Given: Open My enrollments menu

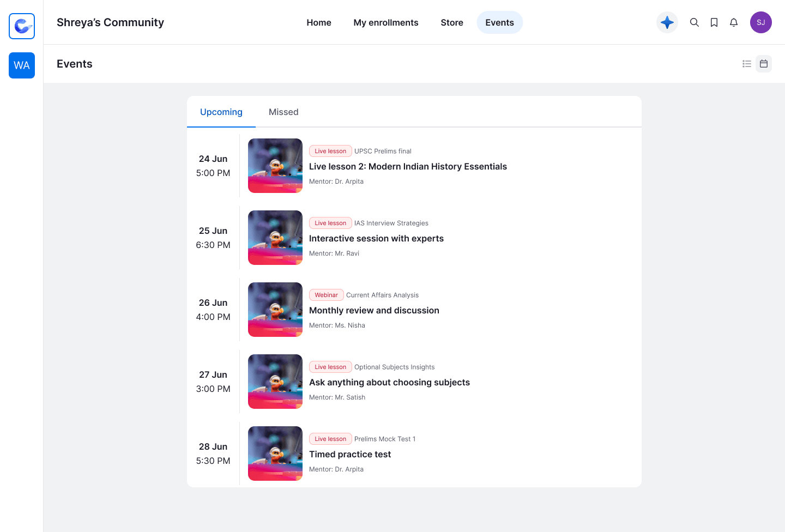Looking at the screenshot, I should click(386, 22).
